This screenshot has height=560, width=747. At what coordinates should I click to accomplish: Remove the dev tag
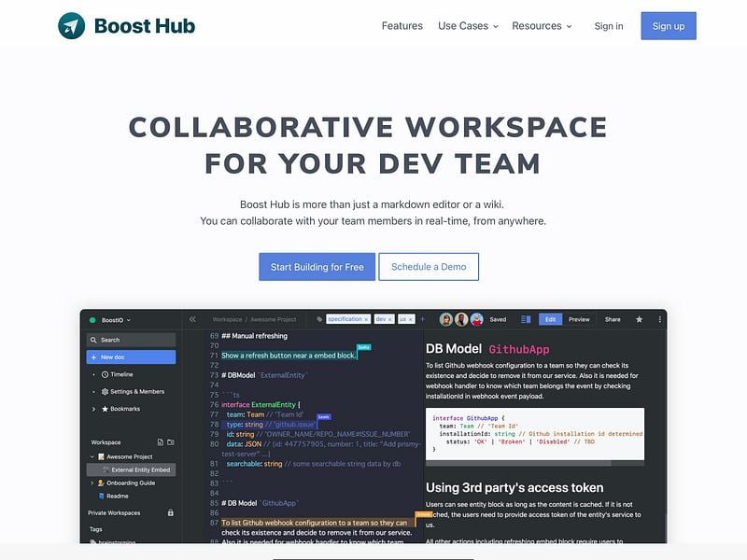click(x=390, y=319)
